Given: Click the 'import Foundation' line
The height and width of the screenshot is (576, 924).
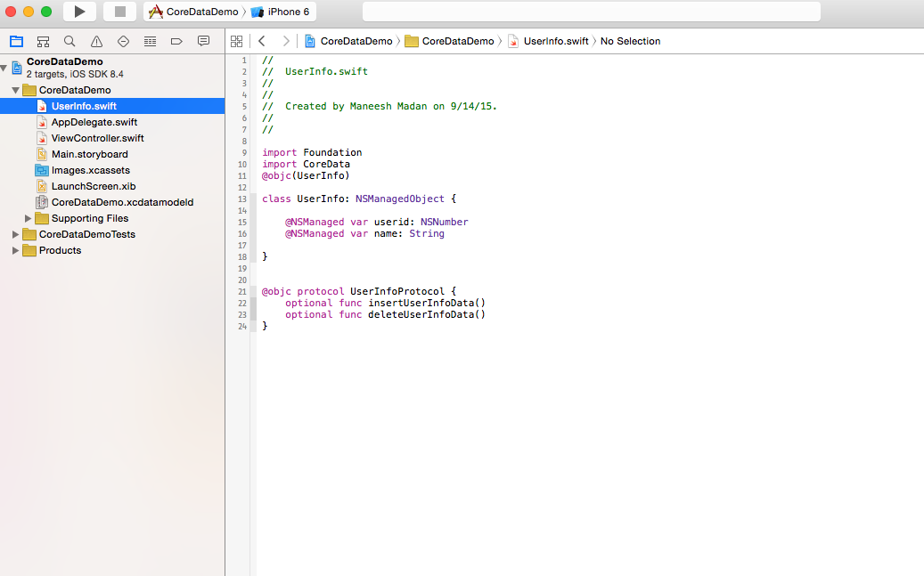Looking at the screenshot, I should tap(312, 152).
